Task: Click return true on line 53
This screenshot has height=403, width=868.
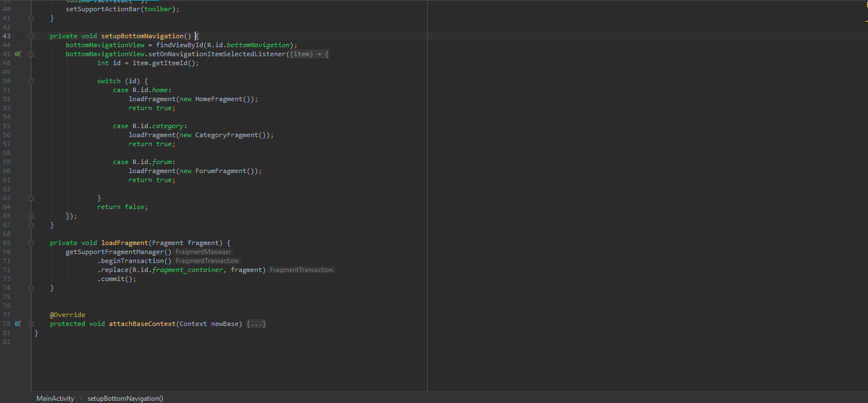Action: coord(152,108)
